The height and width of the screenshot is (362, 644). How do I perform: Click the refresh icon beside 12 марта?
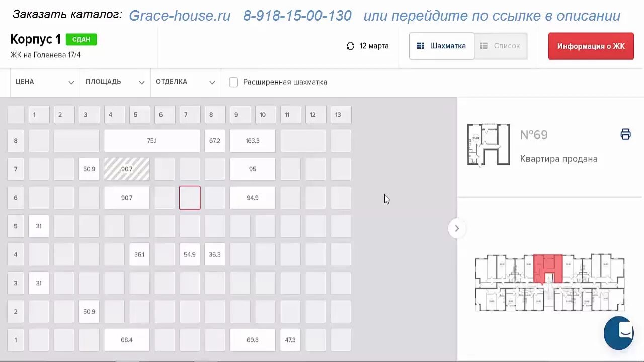[351, 46]
